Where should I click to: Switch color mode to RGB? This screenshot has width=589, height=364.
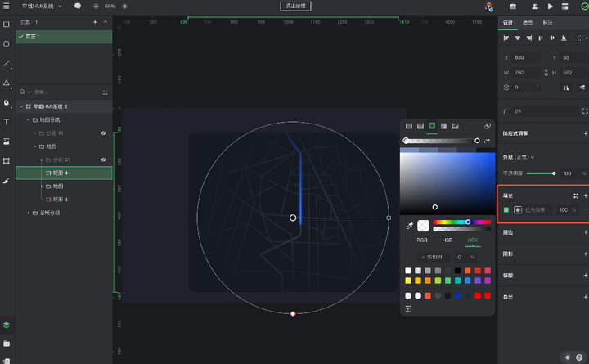pyautogui.click(x=422, y=240)
